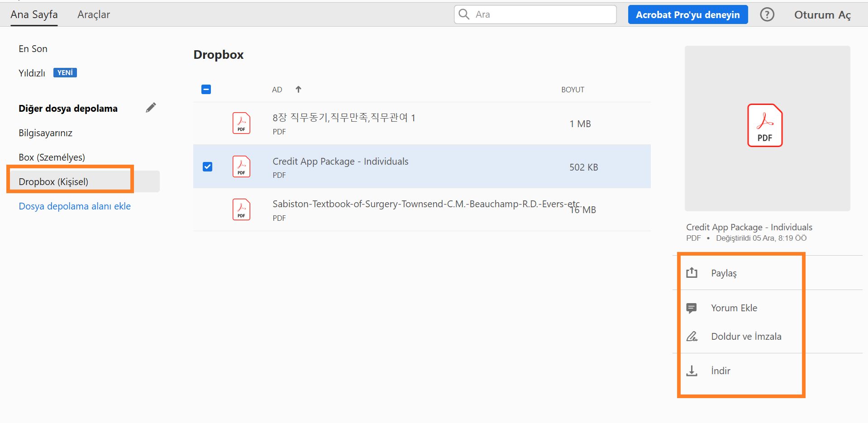Select the Ana Sayfa tab
Screen dimensions: 868x423
(x=33, y=14)
